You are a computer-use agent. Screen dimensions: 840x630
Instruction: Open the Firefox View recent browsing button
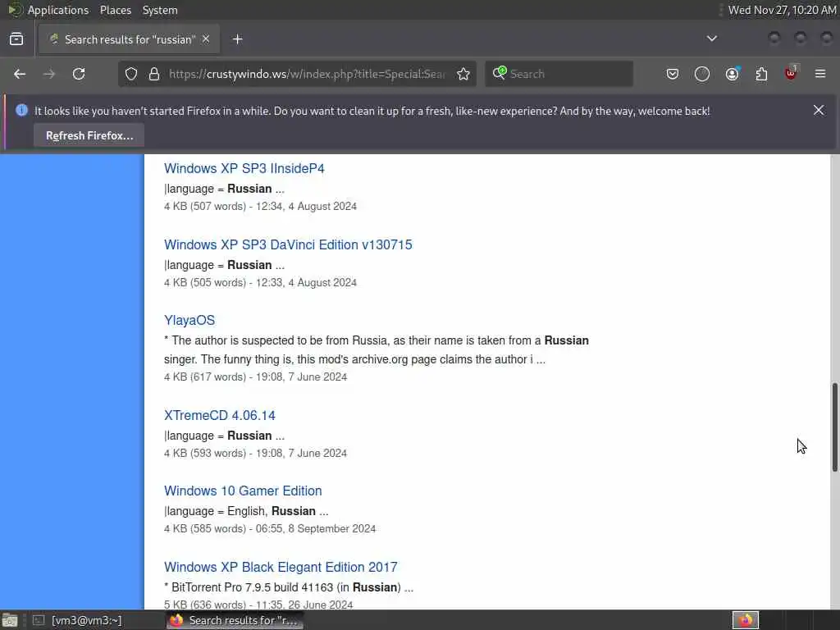point(16,39)
